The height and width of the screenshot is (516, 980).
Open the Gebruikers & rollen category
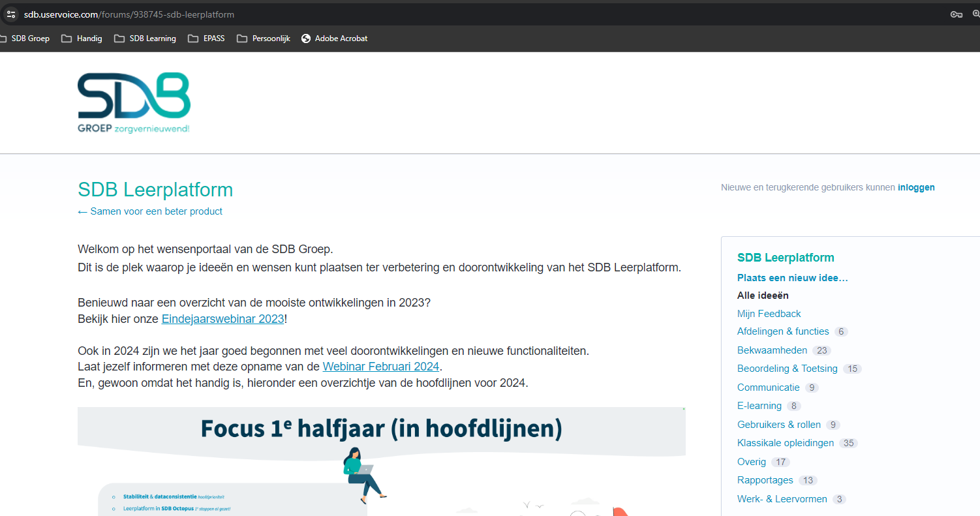click(779, 425)
